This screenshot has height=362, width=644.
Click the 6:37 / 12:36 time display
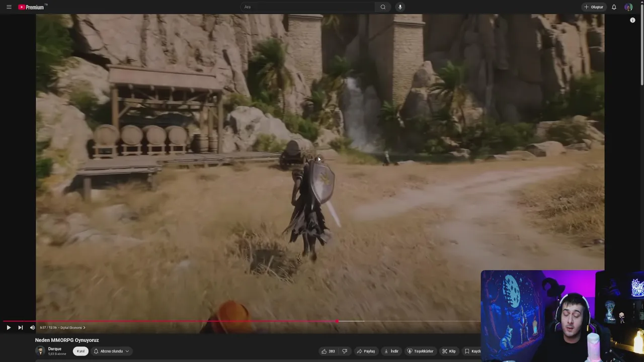(48, 328)
